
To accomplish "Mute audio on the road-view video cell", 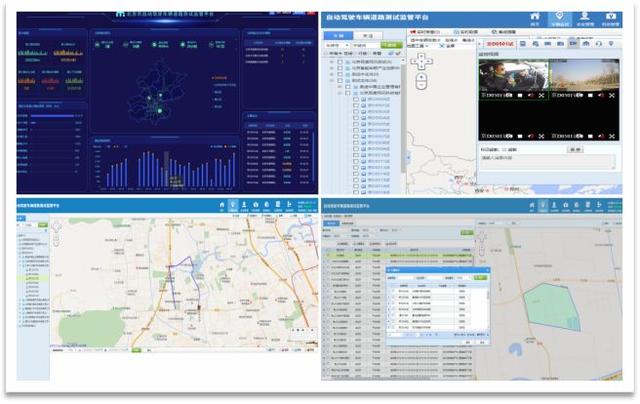I will pos(601,95).
